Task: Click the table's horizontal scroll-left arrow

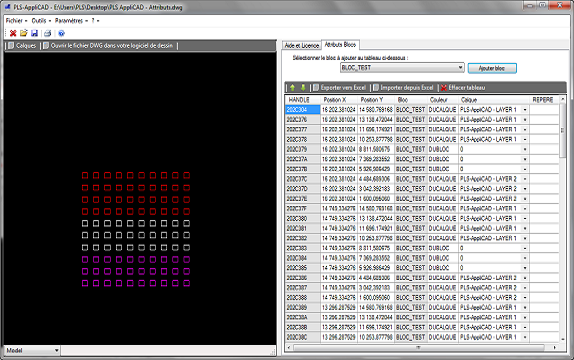Action: coord(289,347)
